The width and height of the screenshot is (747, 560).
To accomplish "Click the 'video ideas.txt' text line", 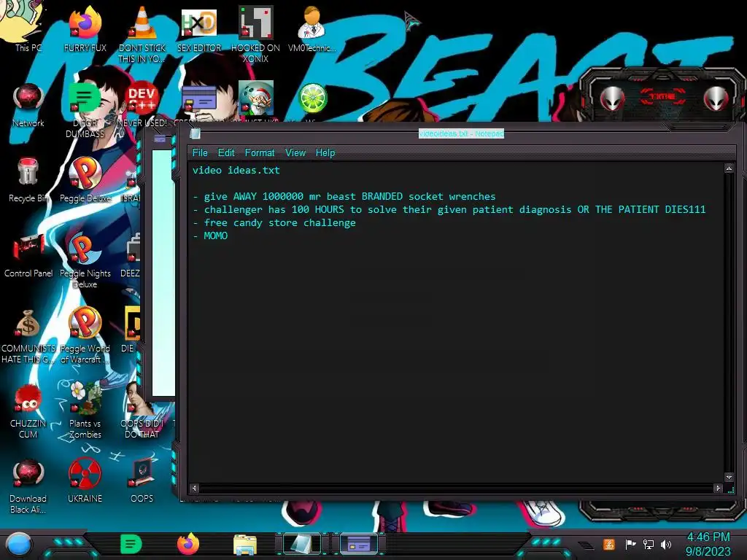I will pos(236,171).
